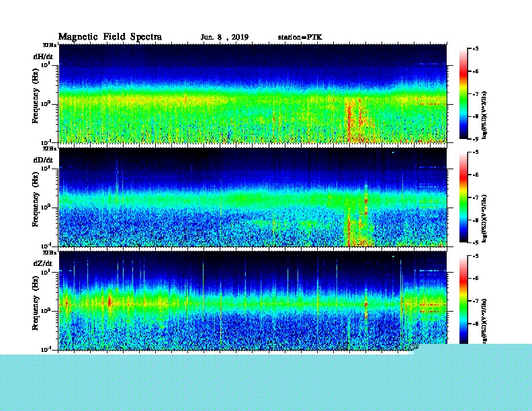Click the "dH/dt" panel label
Screen dimensions: 532x411
coord(43,56)
